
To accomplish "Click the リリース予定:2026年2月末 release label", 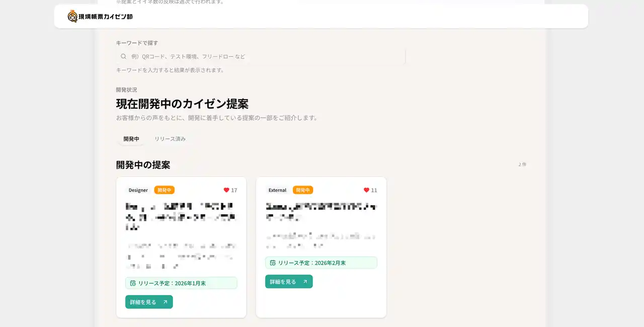I will tap(312, 263).
